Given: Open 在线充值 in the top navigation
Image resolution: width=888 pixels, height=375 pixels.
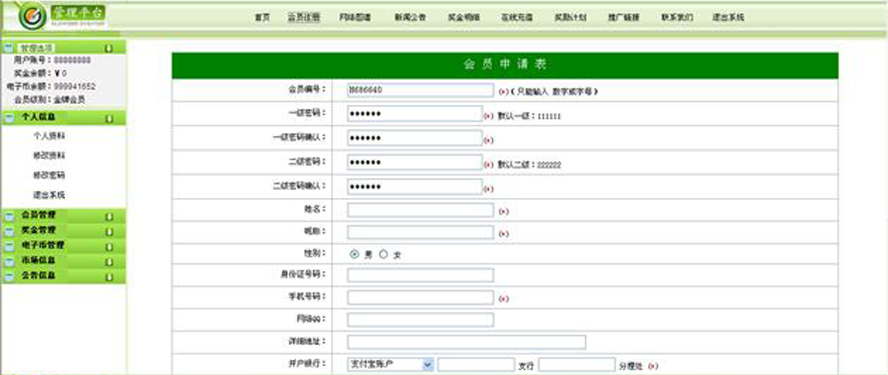Looking at the screenshot, I should 516,18.
